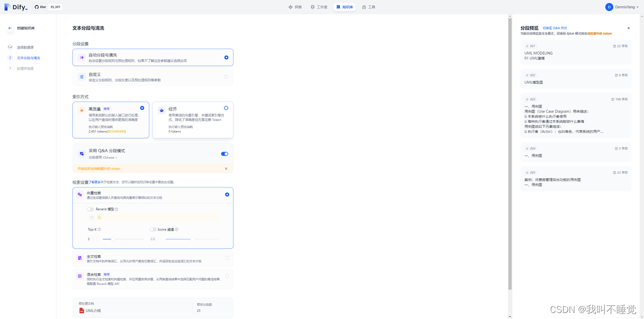Screen dimensions: 644x319
Task: Click the 切换至 Q&A 形式 button
Action: click(x=554, y=28)
